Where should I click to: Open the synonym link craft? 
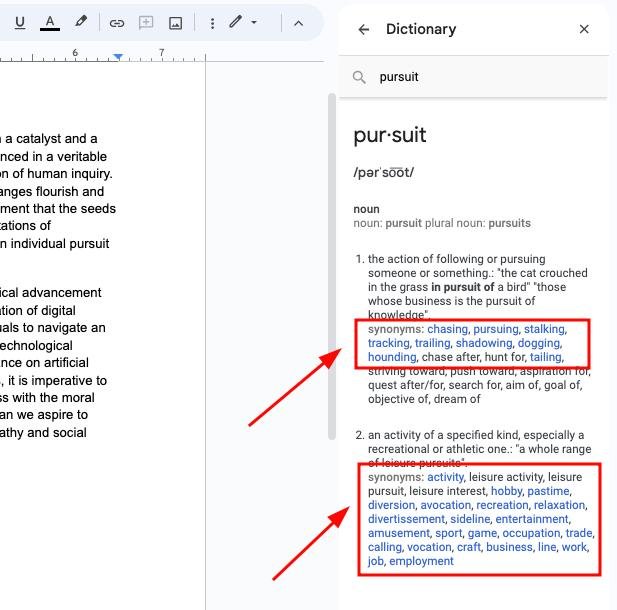469,547
